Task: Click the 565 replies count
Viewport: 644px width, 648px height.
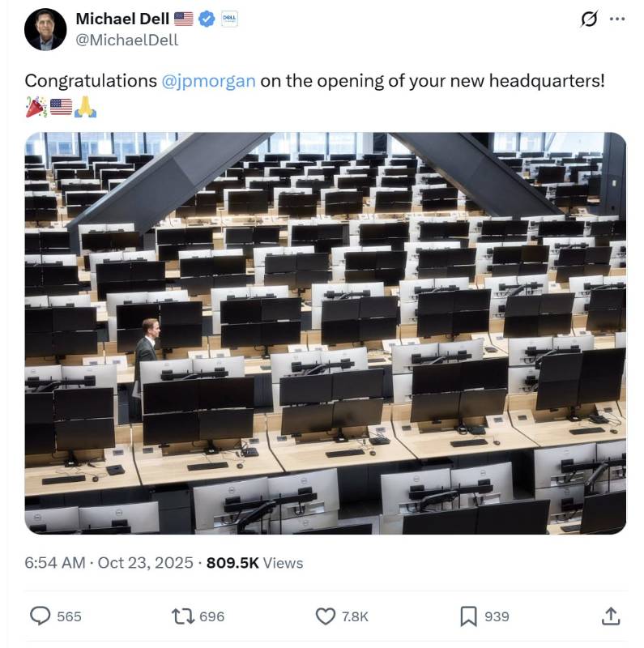Action: tap(69, 616)
